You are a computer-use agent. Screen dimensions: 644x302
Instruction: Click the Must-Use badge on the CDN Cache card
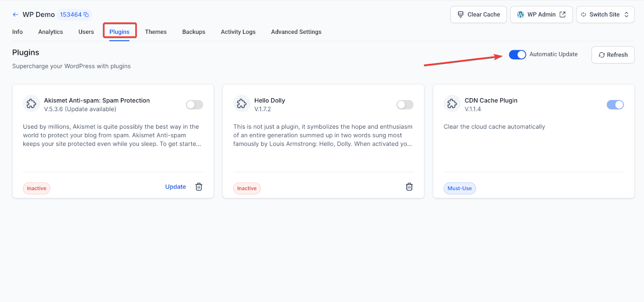(x=460, y=188)
